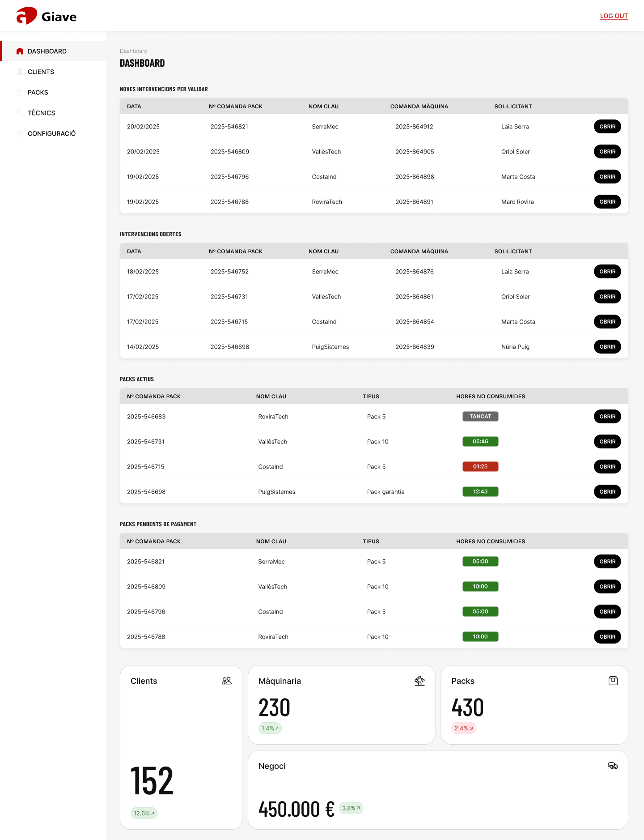
Task: Open the open intervention dated 18/02/2025
Action: click(x=607, y=272)
